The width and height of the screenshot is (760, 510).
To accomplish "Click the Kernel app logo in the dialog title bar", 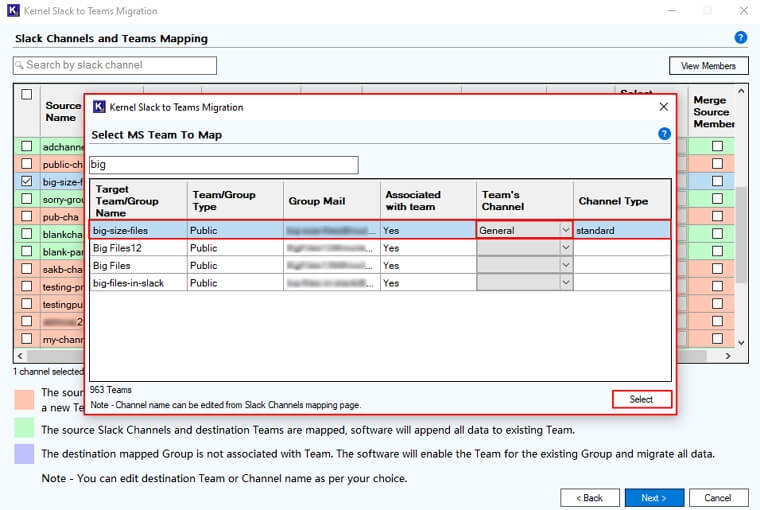I will click(x=99, y=107).
